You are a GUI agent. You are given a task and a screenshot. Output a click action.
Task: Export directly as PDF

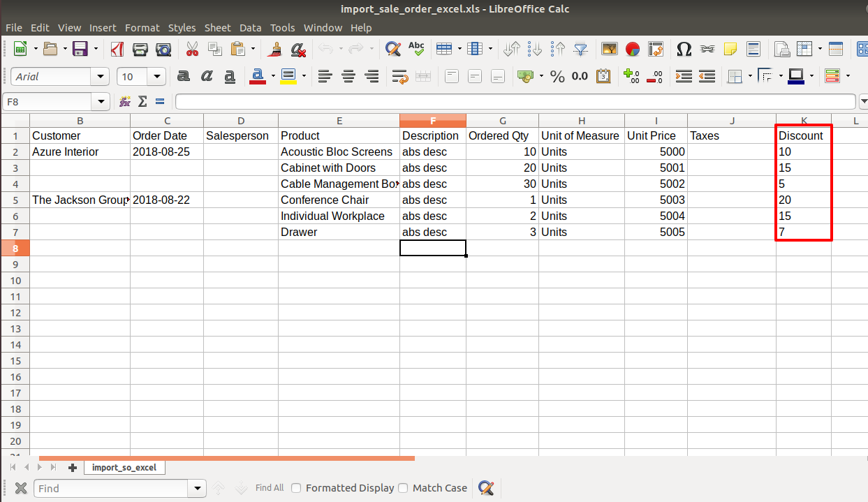tap(117, 49)
